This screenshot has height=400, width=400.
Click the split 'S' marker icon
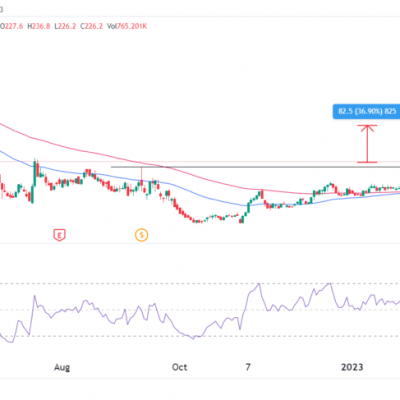pyautogui.click(x=142, y=235)
